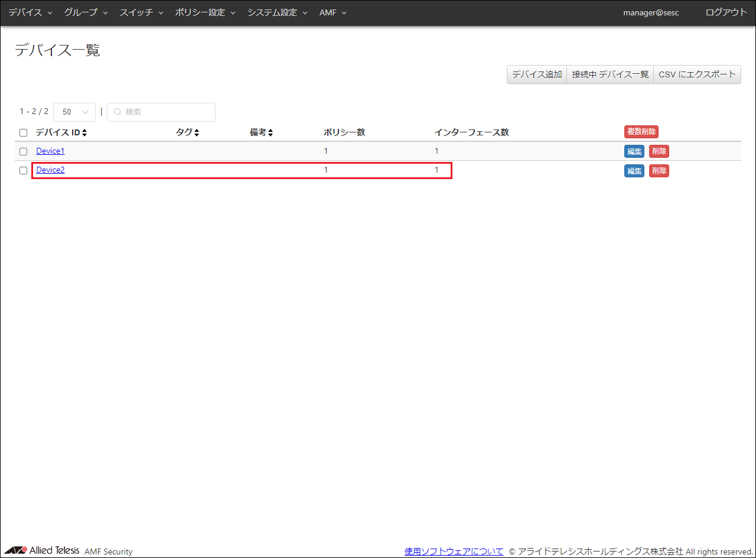Open the 50 rows-per-page dropdown
Viewport: 756px width, 558px height.
coord(74,112)
